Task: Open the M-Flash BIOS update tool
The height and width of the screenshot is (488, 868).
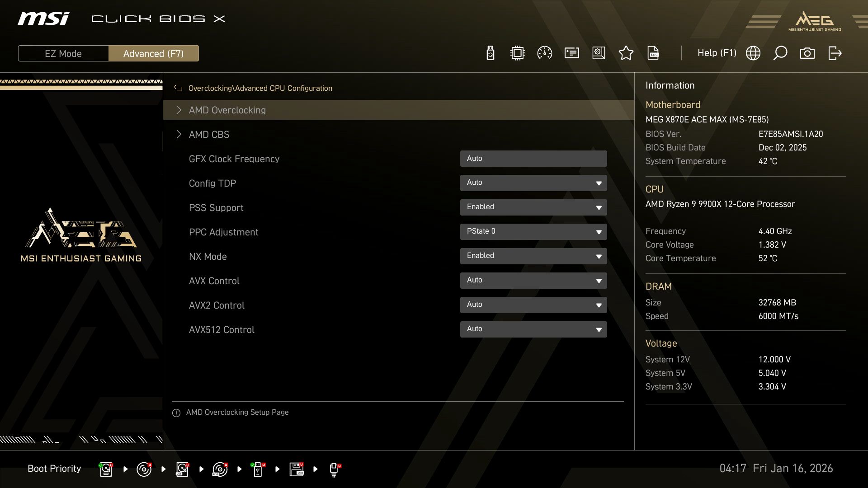Action: click(x=490, y=53)
